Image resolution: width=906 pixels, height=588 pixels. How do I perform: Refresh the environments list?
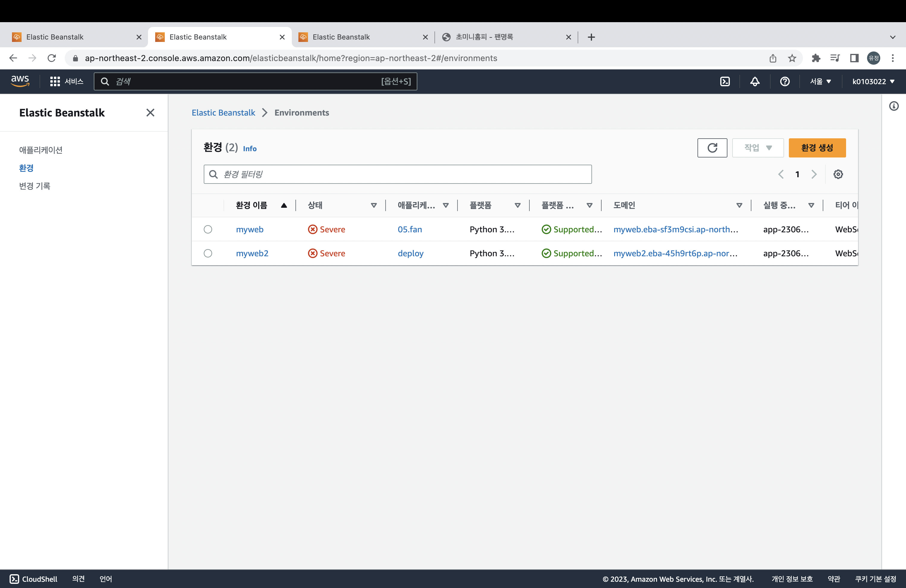point(712,148)
